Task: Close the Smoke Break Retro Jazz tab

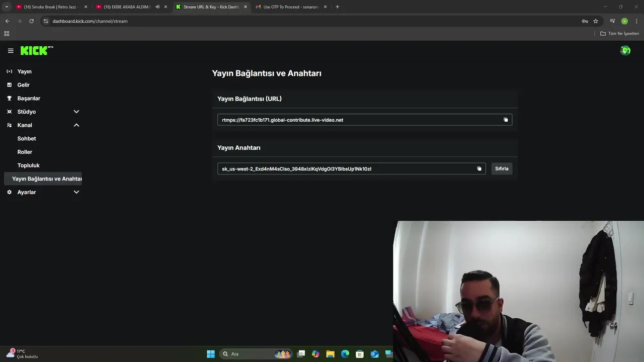Action: (86, 7)
